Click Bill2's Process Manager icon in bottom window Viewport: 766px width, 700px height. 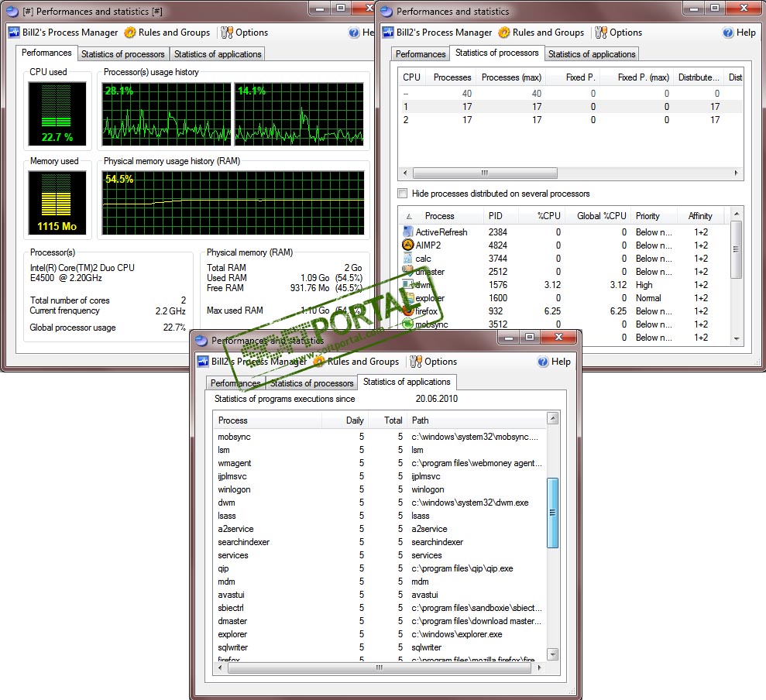coord(203,362)
